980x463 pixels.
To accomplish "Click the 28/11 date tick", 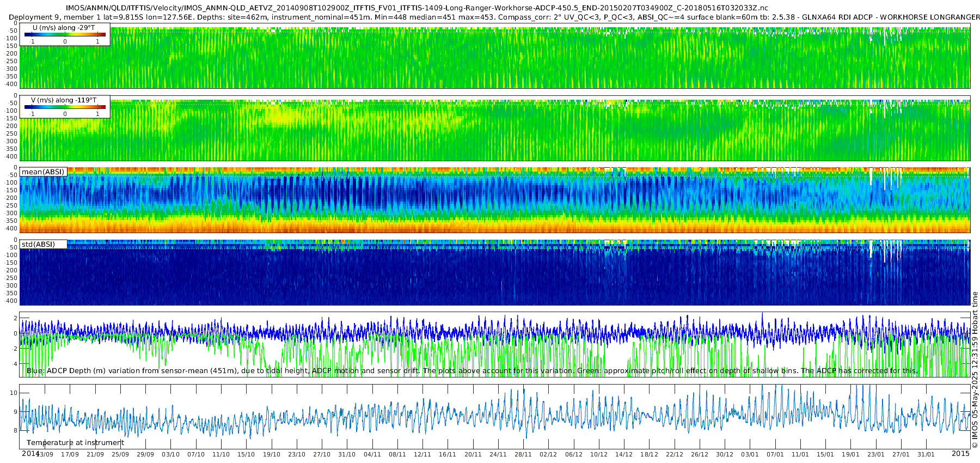I will 523,454.
